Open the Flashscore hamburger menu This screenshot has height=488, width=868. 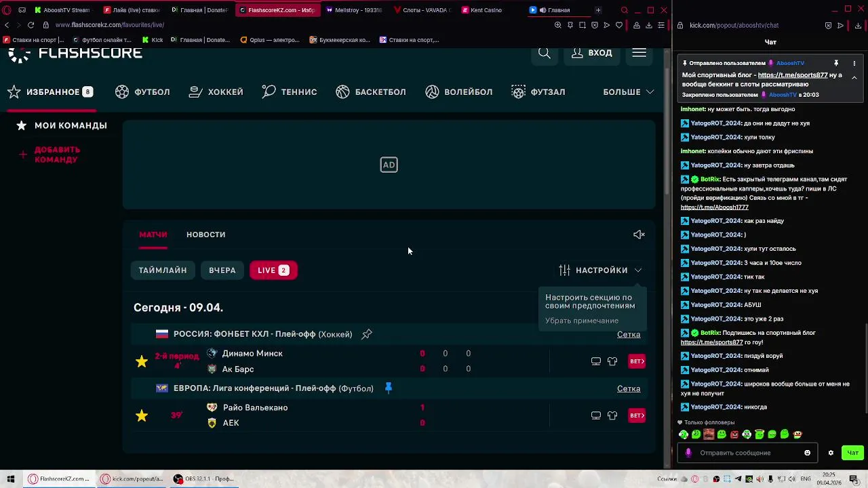point(639,53)
